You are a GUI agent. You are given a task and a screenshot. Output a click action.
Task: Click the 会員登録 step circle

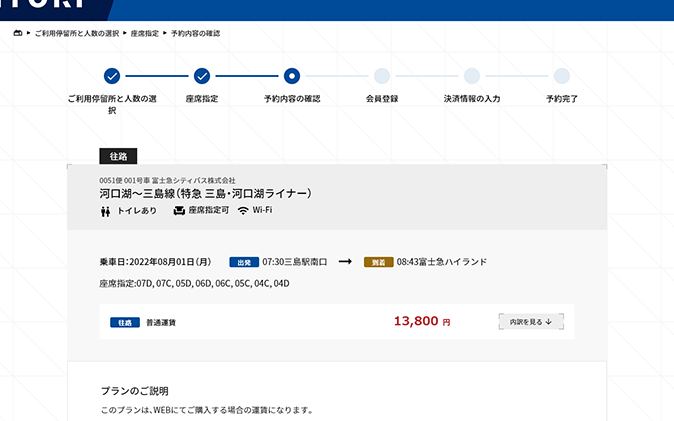(x=382, y=76)
